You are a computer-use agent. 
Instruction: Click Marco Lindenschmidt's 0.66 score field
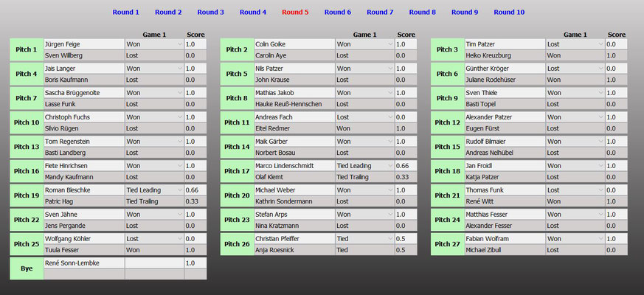tap(406, 166)
